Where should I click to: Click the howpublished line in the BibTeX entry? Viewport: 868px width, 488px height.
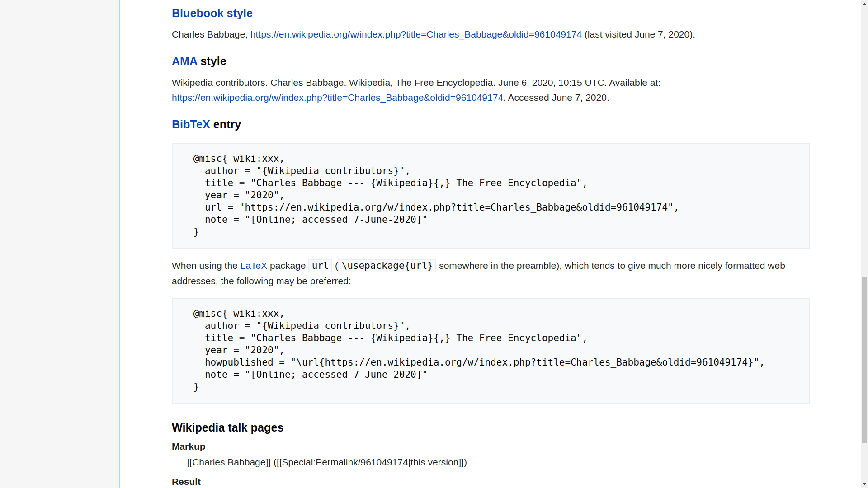tap(483, 362)
